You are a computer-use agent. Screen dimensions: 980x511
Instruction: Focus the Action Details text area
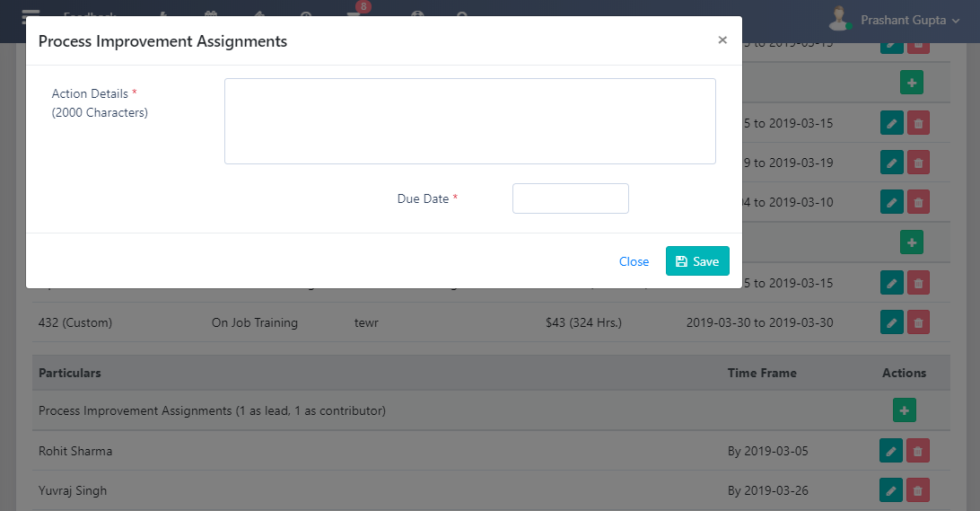[x=469, y=121]
